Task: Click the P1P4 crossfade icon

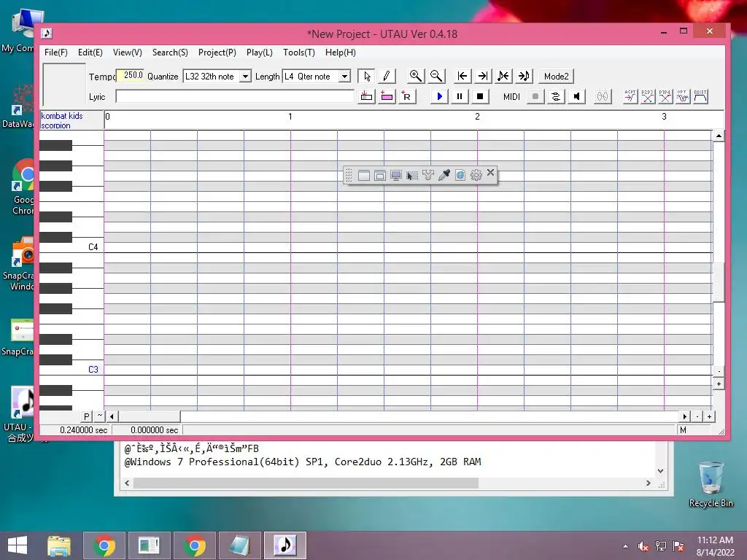Action: tap(665, 97)
